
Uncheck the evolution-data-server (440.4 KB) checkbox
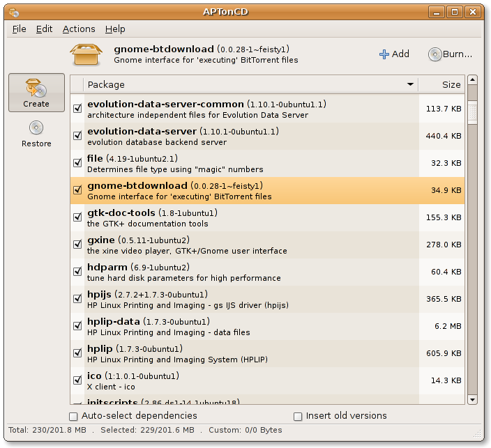click(x=77, y=135)
